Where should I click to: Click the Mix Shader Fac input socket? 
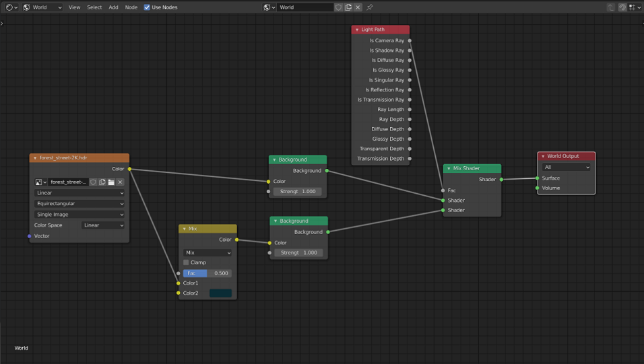[x=443, y=190]
